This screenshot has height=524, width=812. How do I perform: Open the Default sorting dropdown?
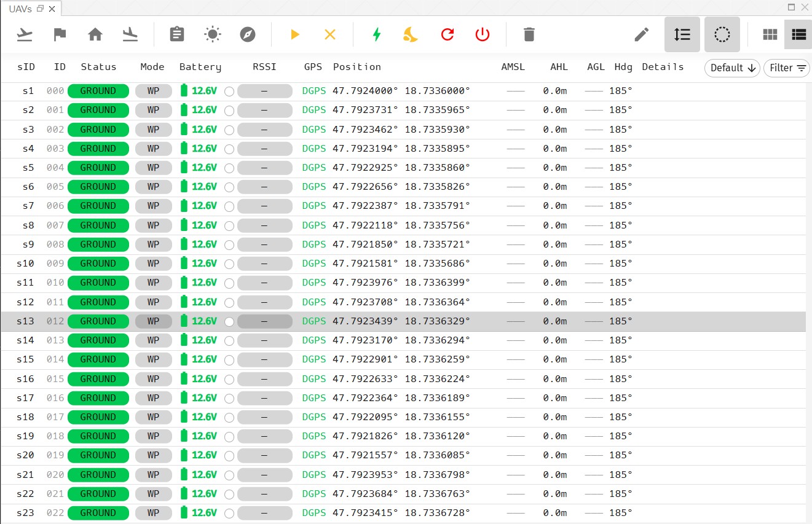pyautogui.click(x=731, y=68)
